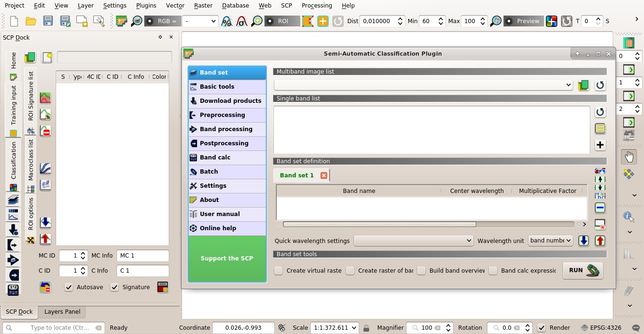
Task: Step the C ID spinbox arrows
Action: pos(83,270)
